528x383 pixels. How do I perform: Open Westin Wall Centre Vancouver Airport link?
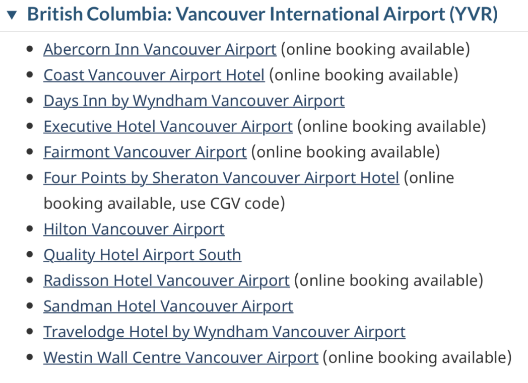[181, 358]
